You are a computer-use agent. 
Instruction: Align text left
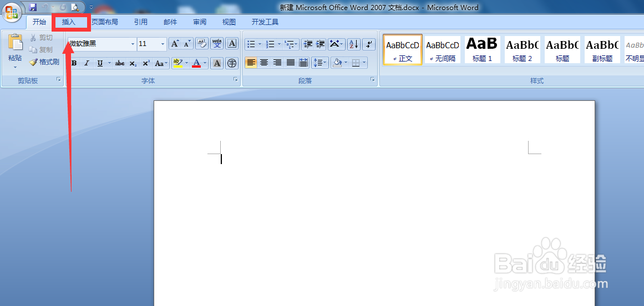(251, 63)
